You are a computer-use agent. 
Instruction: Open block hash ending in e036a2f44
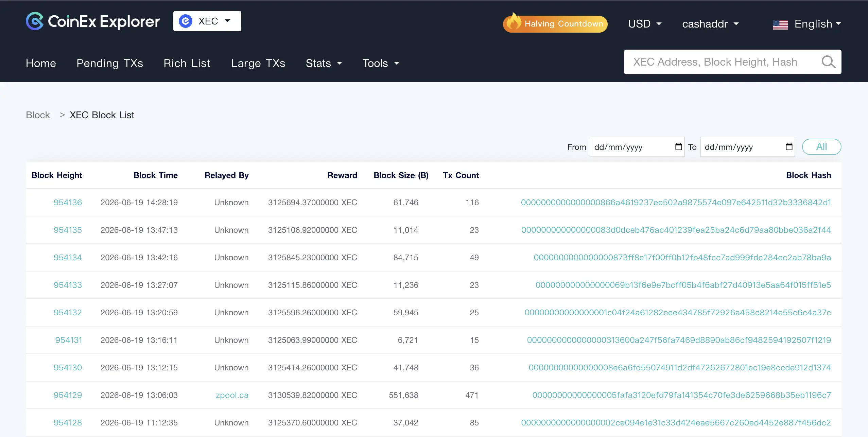point(676,230)
